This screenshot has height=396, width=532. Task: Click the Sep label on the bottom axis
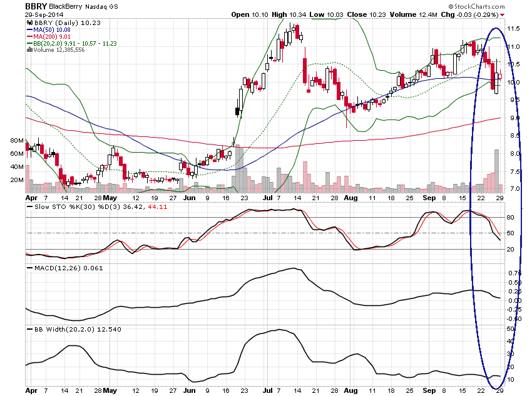coord(429,390)
